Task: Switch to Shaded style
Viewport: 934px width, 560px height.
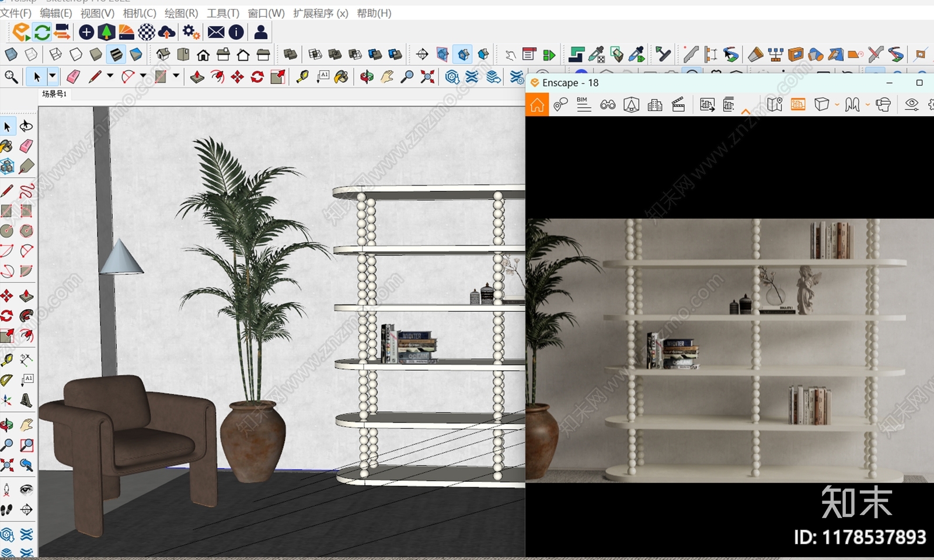Action: [x=96, y=55]
